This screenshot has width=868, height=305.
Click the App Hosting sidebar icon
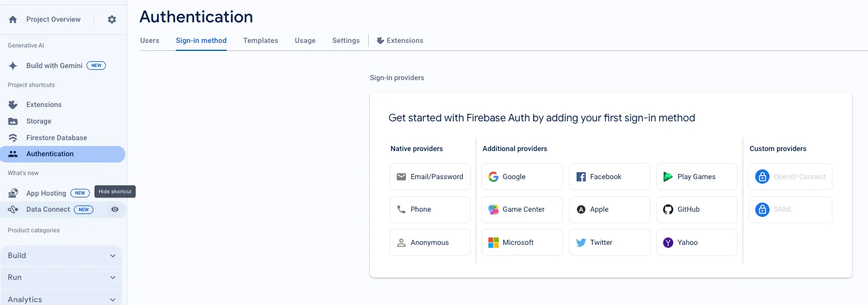tap(13, 193)
